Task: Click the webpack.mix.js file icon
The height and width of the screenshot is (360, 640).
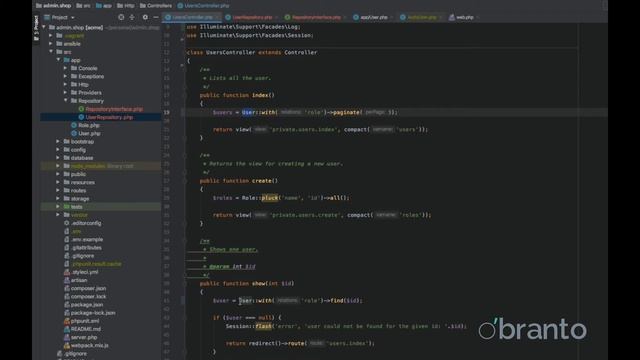Action: [x=67, y=345]
